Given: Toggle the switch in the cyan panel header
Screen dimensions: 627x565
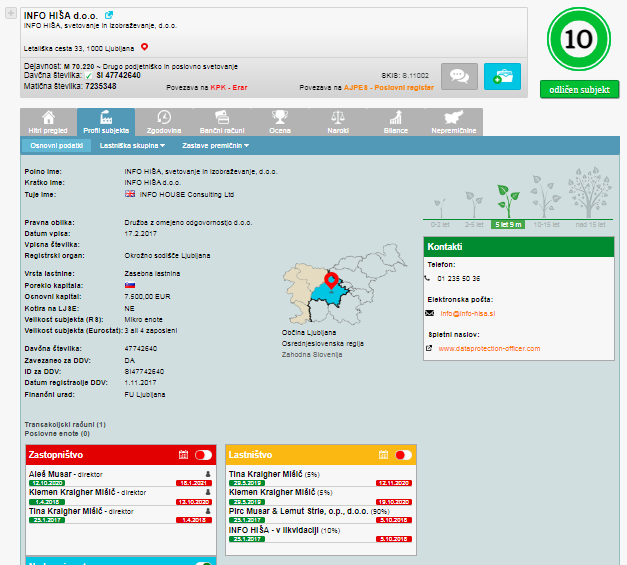Looking at the screenshot, I should (204, 562).
